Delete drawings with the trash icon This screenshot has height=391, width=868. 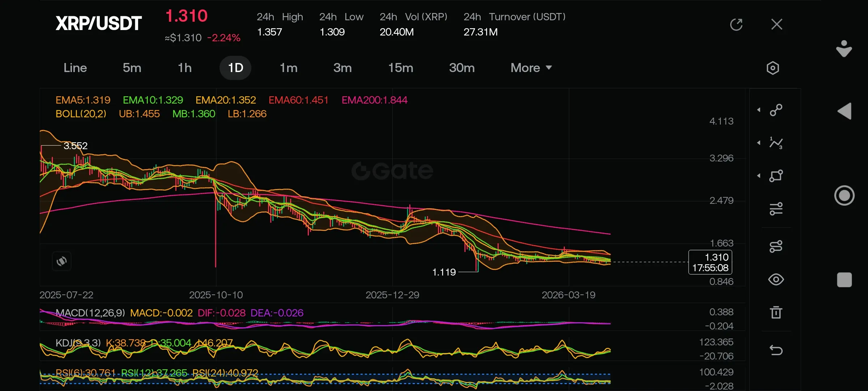776,312
